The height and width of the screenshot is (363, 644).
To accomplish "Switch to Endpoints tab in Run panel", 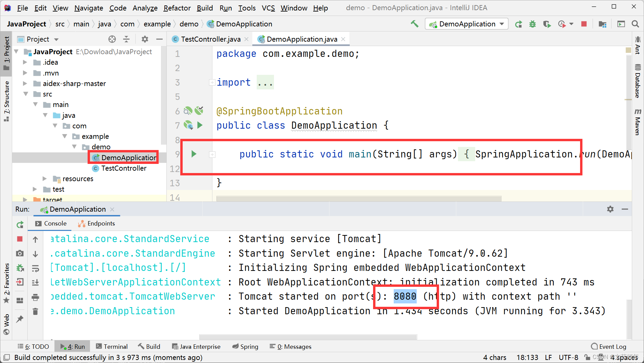I will click(x=96, y=223).
